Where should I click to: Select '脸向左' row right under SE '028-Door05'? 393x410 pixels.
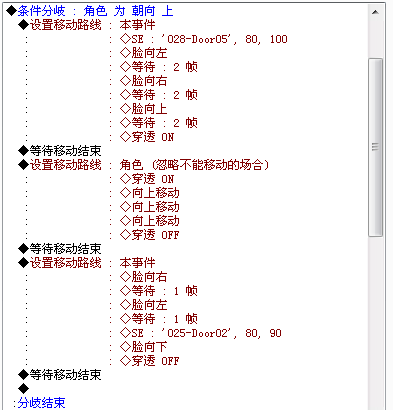pos(143,53)
